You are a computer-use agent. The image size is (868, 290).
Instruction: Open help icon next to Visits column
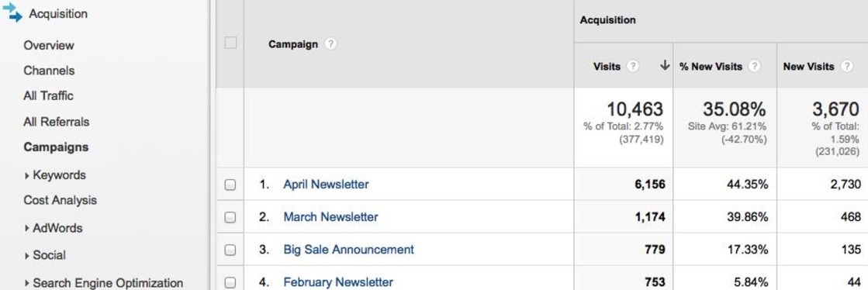633,67
